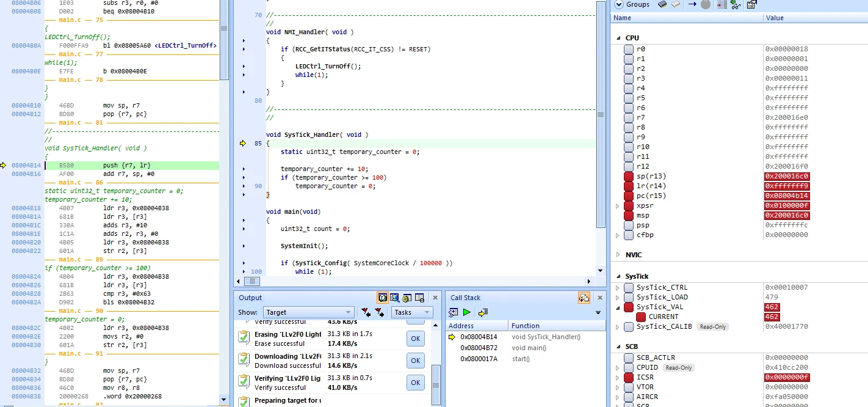Click the Function column header in Call Stack
Screen dimensions: 868x407
[x=557, y=326]
